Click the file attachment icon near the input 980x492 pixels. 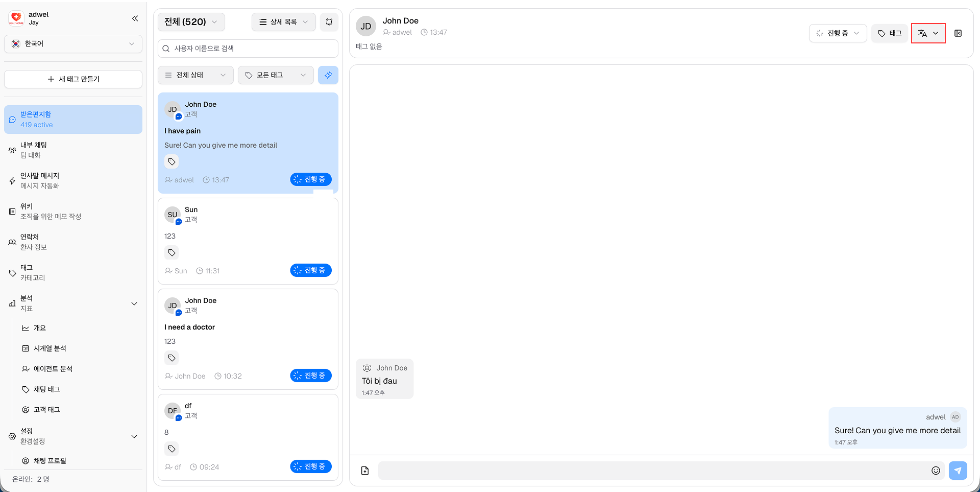[364, 470]
